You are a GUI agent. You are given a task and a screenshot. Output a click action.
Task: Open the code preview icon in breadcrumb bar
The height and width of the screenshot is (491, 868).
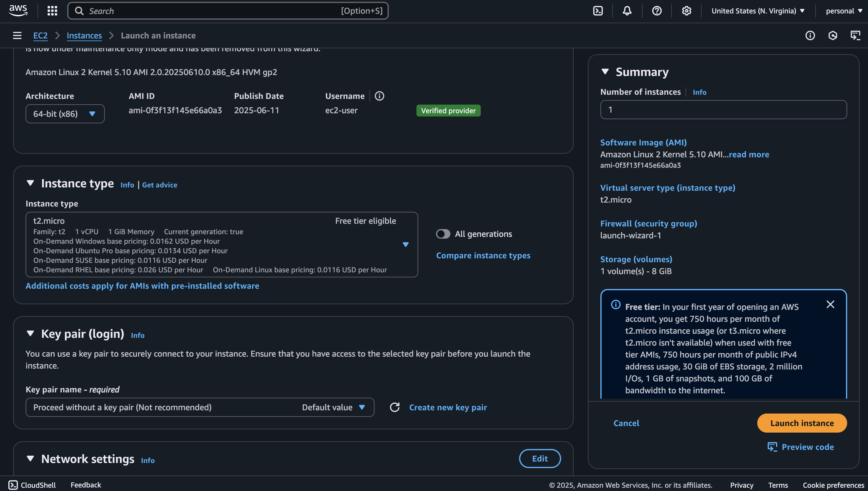(855, 35)
